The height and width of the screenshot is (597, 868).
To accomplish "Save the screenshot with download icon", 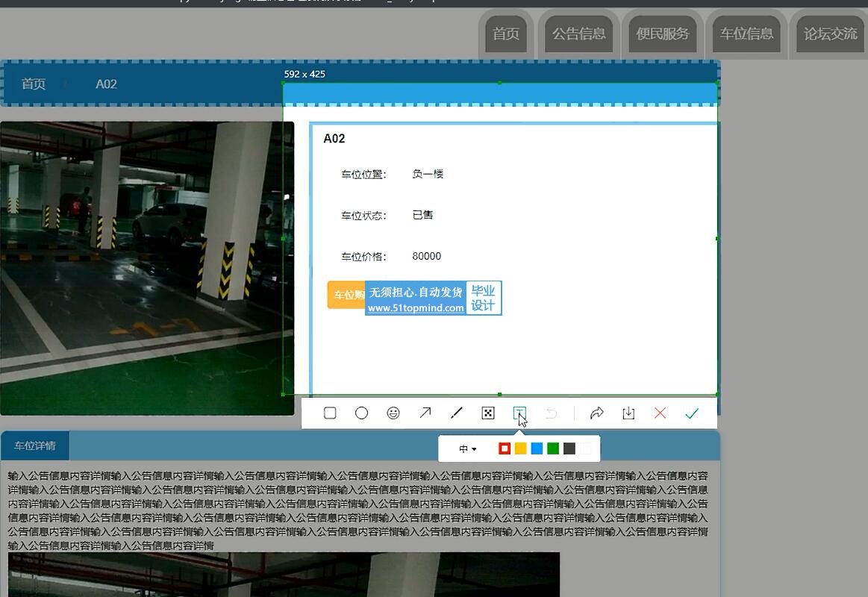I will pyautogui.click(x=628, y=413).
